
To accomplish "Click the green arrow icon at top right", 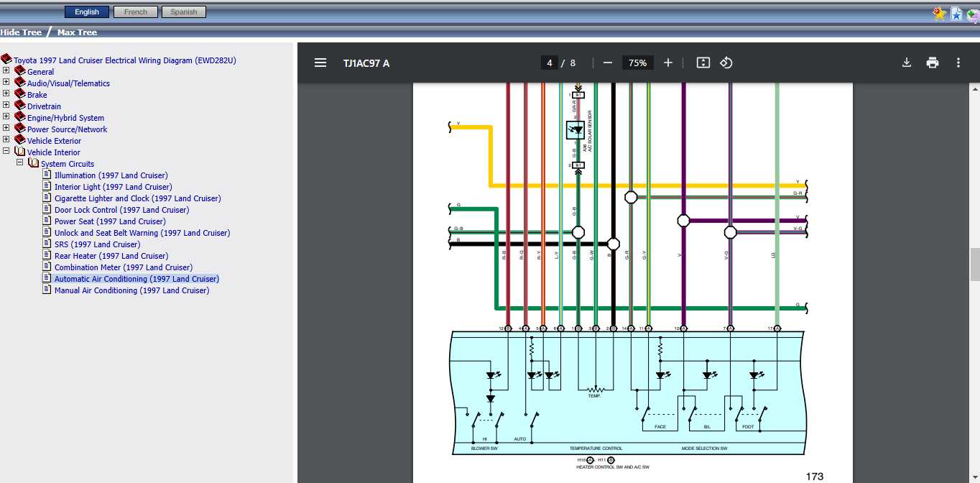I will 973,14.
